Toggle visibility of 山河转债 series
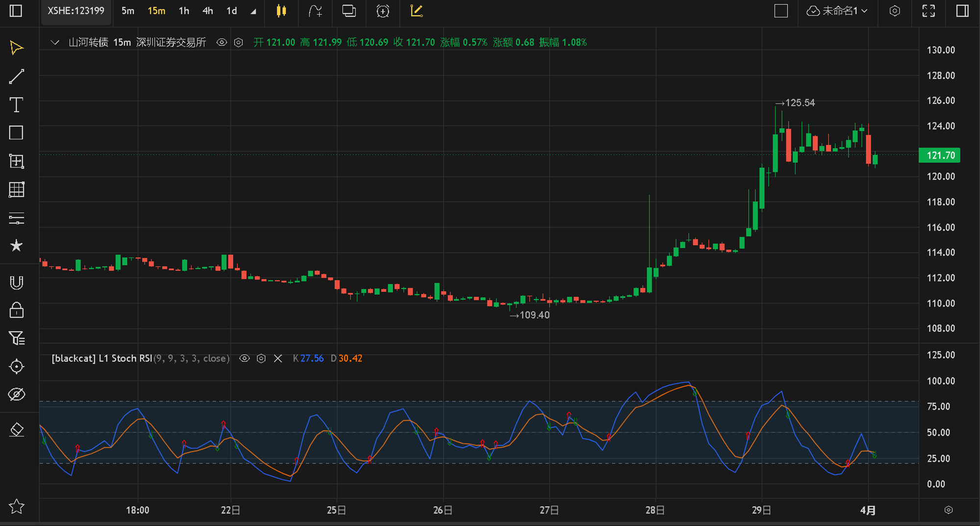980x526 pixels. (x=222, y=43)
